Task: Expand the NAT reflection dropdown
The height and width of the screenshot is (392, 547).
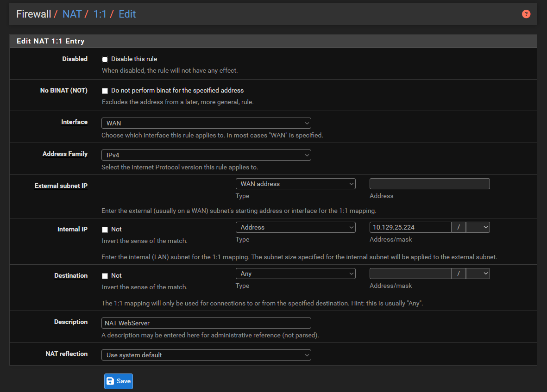Action: [206, 355]
